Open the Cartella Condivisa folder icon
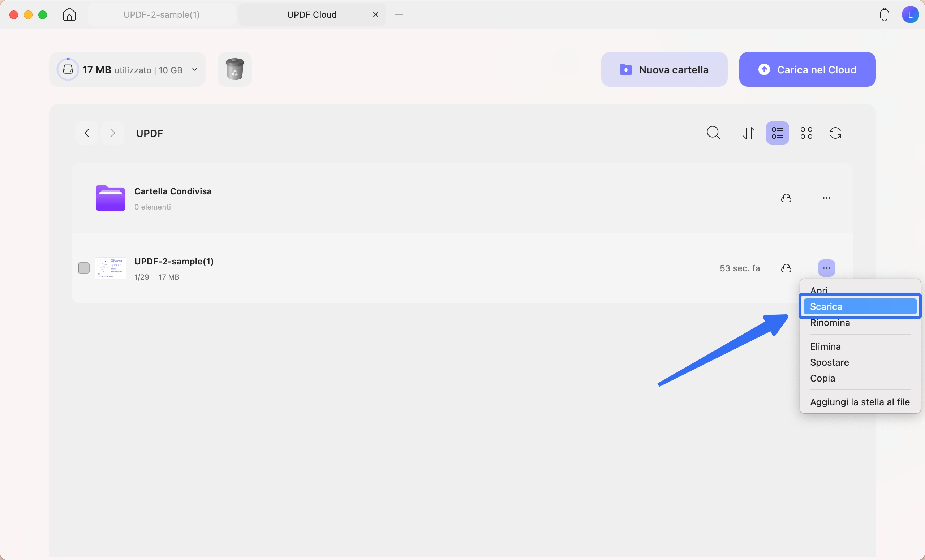The image size is (925, 560). pyautogui.click(x=110, y=198)
